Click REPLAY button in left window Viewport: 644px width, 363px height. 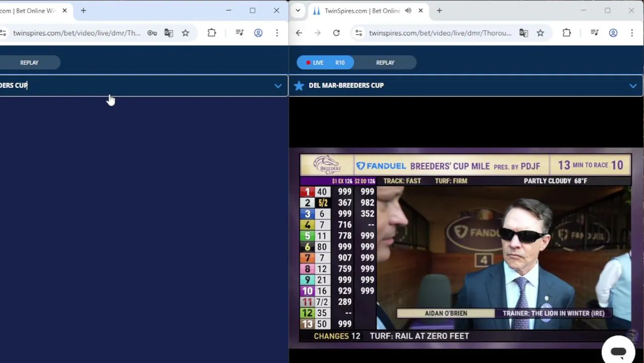(29, 63)
